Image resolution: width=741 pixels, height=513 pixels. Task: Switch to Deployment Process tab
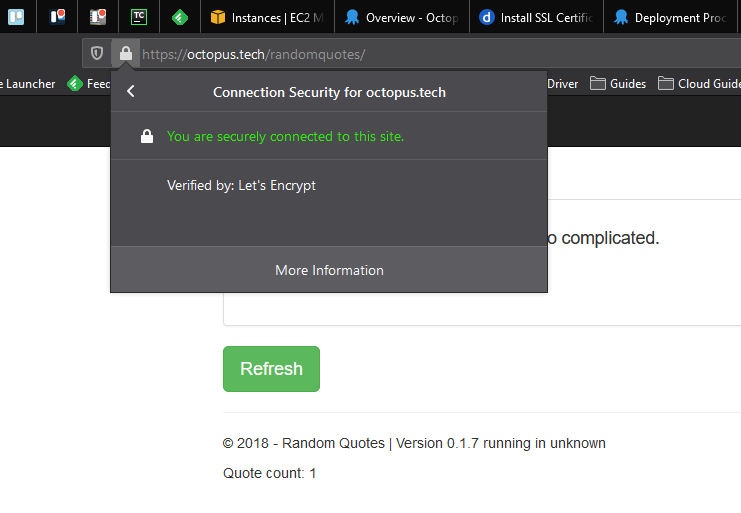[670, 17]
